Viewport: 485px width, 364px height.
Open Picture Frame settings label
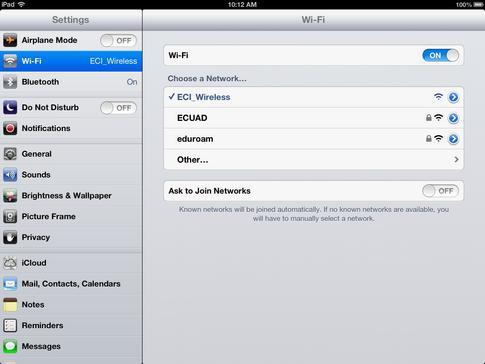pyautogui.click(x=49, y=217)
